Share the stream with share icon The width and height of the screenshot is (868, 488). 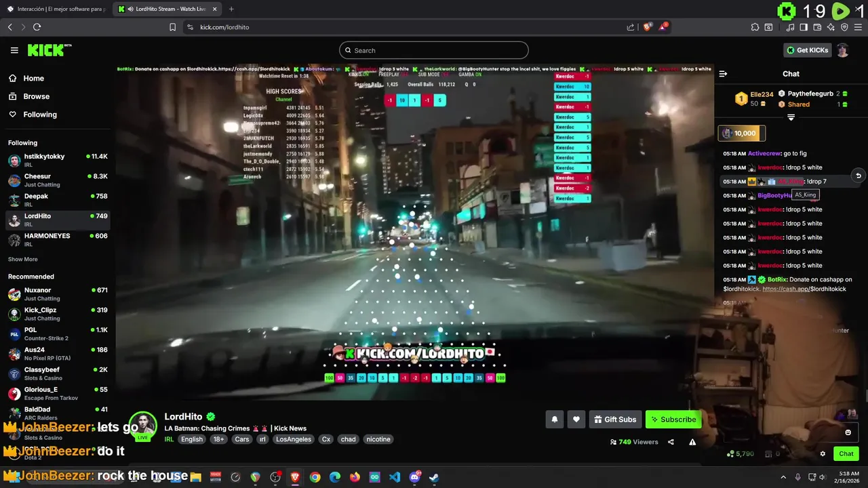pyautogui.click(x=671, y=442)
